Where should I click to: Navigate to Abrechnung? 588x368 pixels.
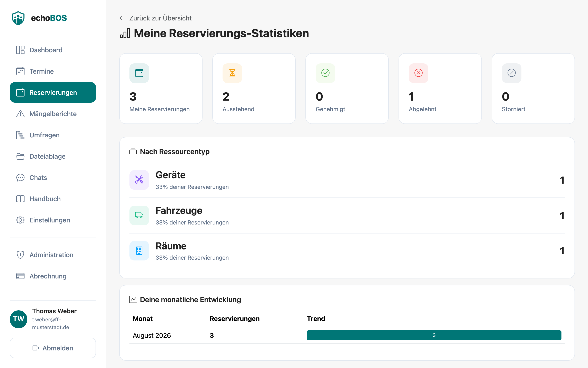click(53, 276)
